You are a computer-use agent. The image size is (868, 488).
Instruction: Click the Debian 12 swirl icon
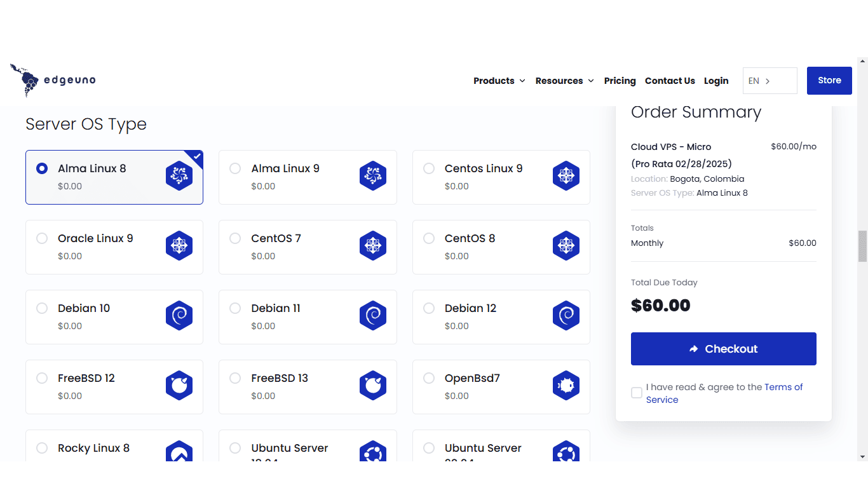tap(566, 316)
